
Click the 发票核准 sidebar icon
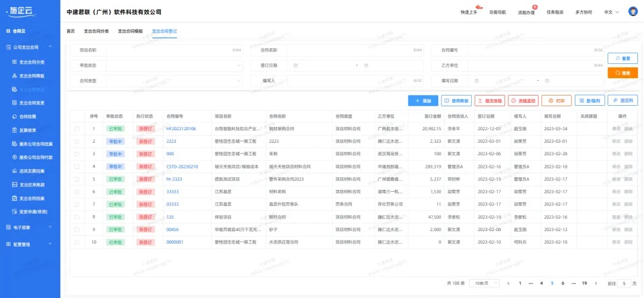coord(14,130)
